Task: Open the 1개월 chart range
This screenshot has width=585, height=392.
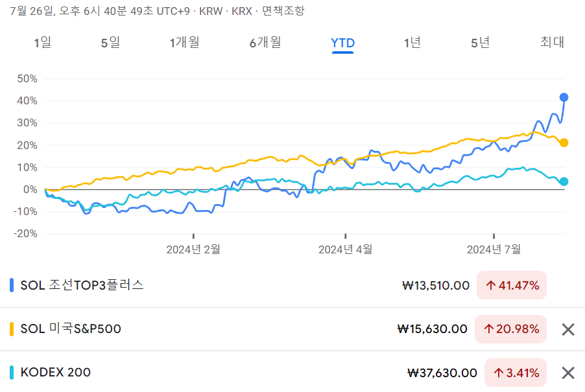Action: (185, 43)
